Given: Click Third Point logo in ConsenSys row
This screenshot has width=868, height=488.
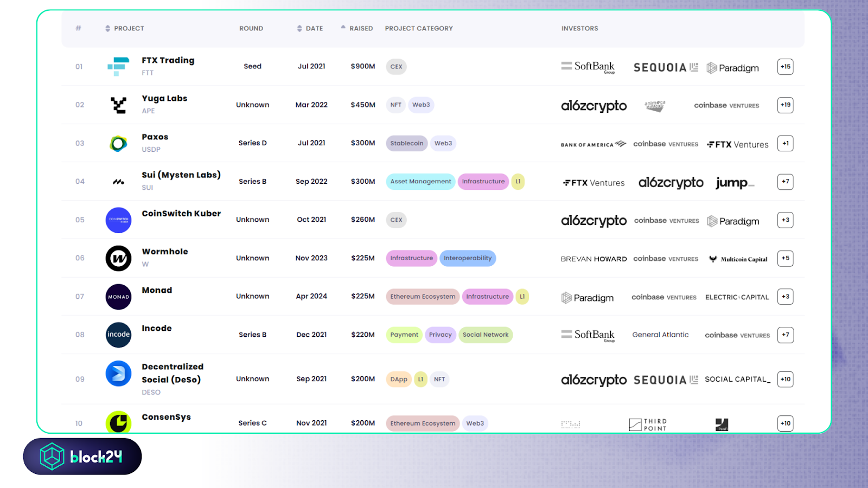Looking at the screenshot, I should coord(648,425).
